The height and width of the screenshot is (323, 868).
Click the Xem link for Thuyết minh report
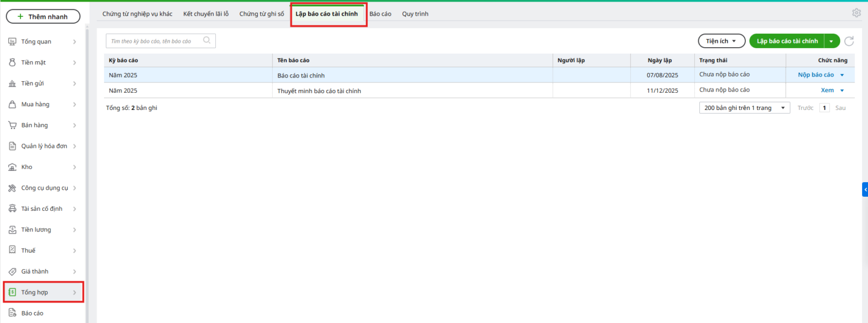827,91
